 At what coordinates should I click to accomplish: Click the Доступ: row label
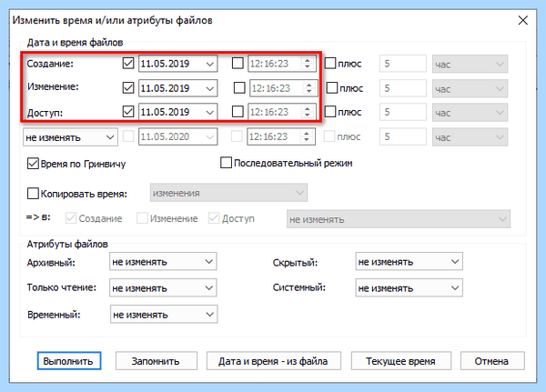point(45,113)
